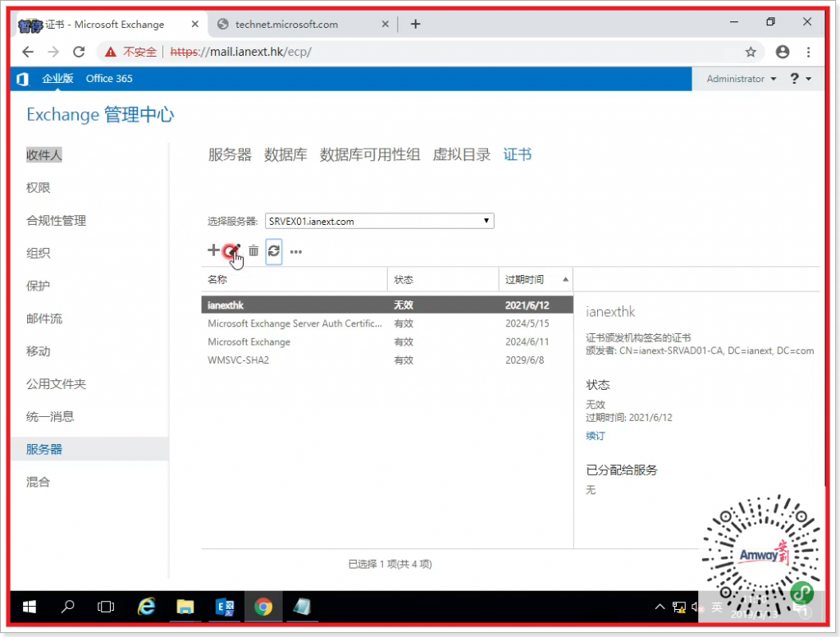The height and width of the screenshot is (637, 840).
Task: Reload the page in Chrome
Action: point(79,52)
